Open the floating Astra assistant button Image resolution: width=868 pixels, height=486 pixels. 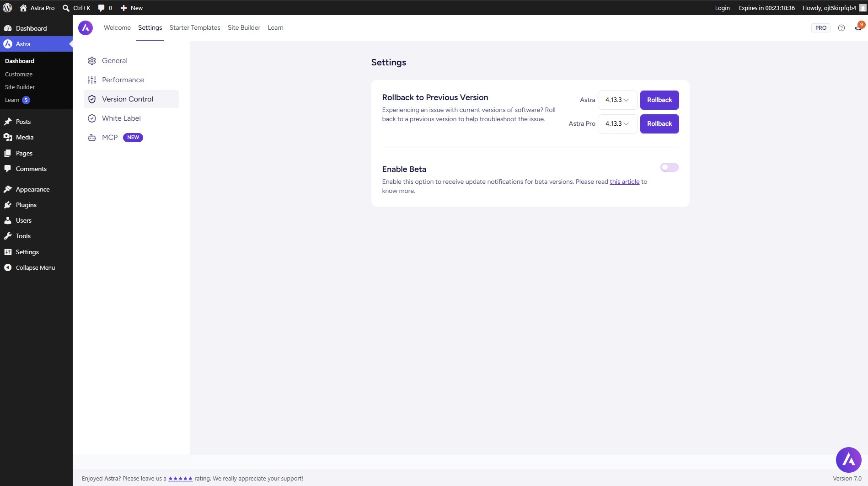pos(849,460)
